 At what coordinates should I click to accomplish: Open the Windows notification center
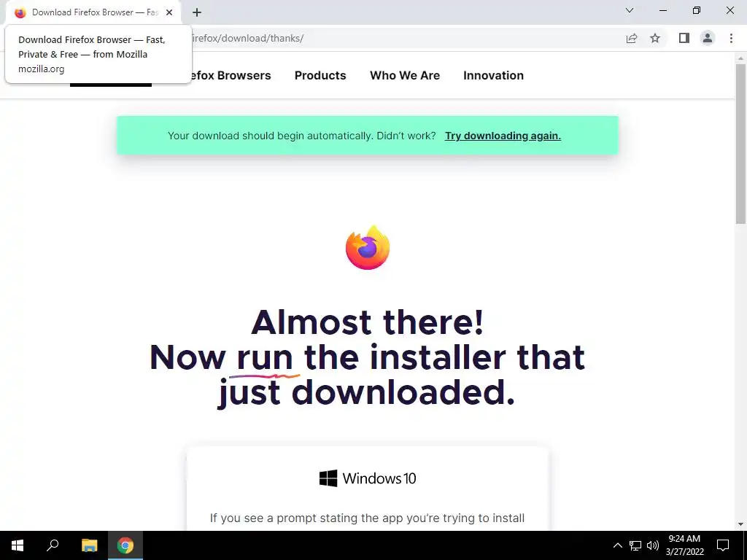[x=723, y=545]
